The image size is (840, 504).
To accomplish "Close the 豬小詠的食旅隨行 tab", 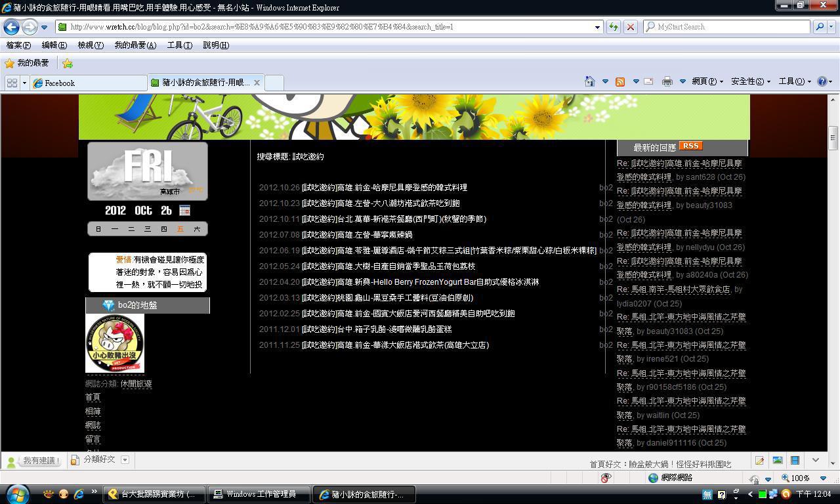I will [257, 83].
